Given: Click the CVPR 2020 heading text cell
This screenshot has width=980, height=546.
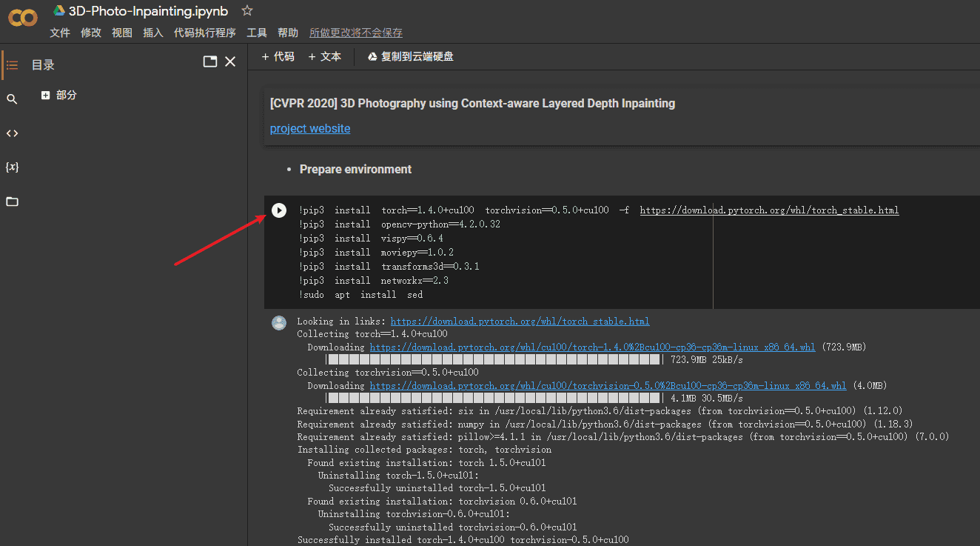Looking at the screenshot, I should pos(472,103).
